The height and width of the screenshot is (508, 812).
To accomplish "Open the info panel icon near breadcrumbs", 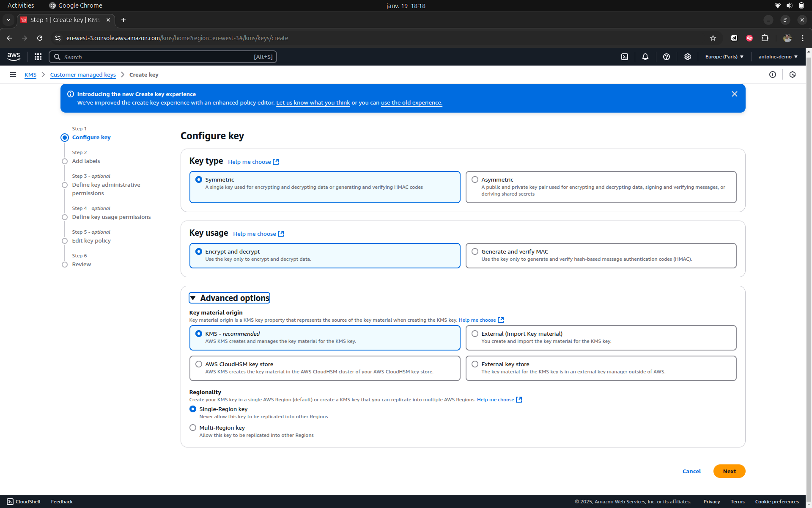I will 773,75.
